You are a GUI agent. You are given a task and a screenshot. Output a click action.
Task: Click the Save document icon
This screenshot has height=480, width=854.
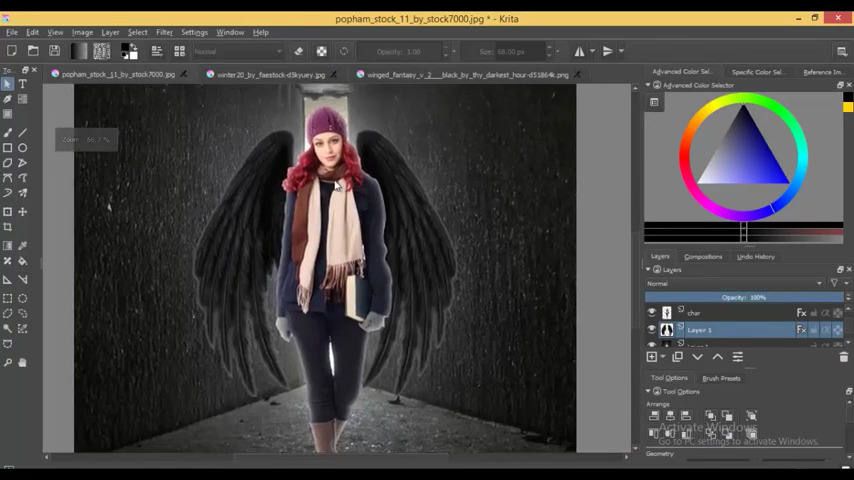54,51
